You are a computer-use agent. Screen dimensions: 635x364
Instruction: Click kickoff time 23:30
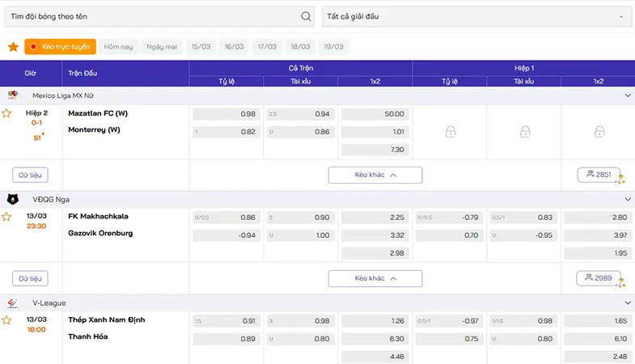pos(37,226)
